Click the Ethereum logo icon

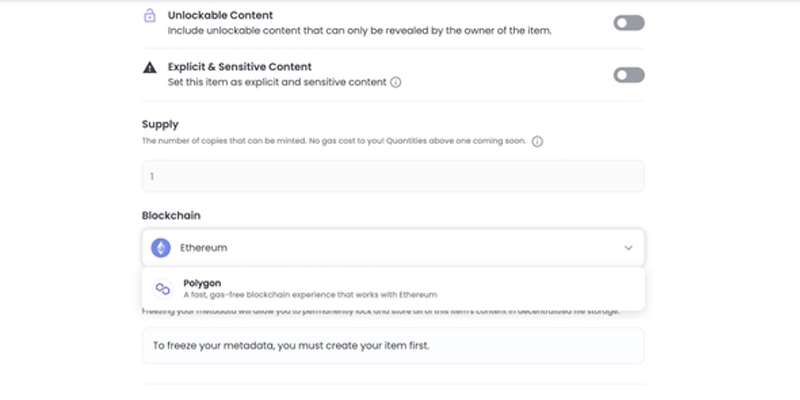(161, 248)
